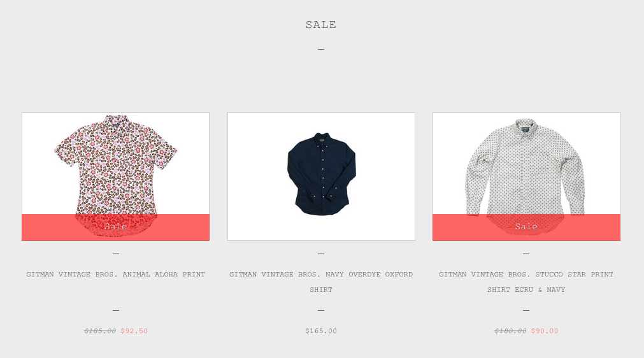Image resolution: width=644 pixels, height=358 pixels.
Task: Click the crossed-out $180.00 original price
Action: [x=510, y=331]
